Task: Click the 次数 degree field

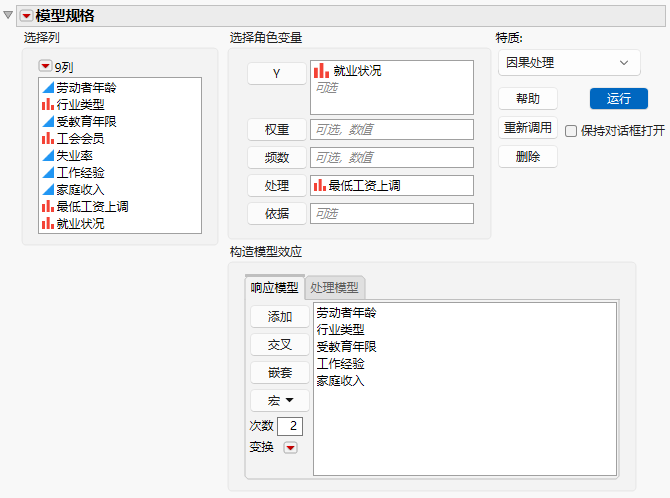Action: click(x=290, y=426)
